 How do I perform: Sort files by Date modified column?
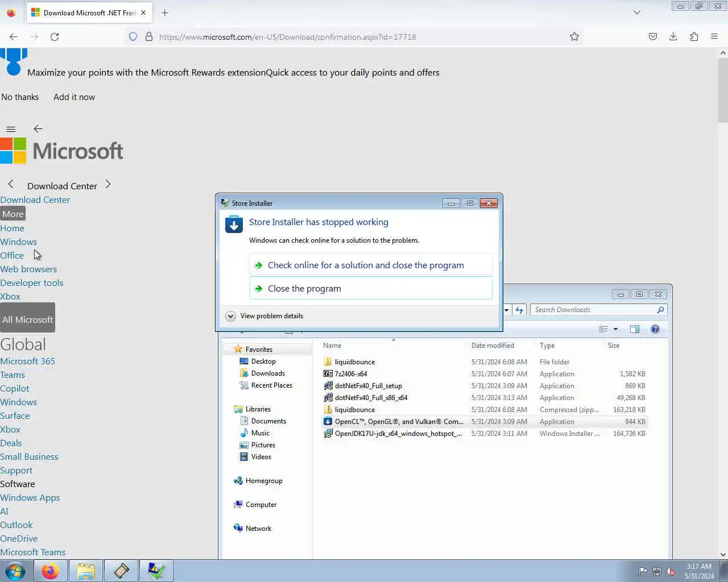tap(500, 346)
